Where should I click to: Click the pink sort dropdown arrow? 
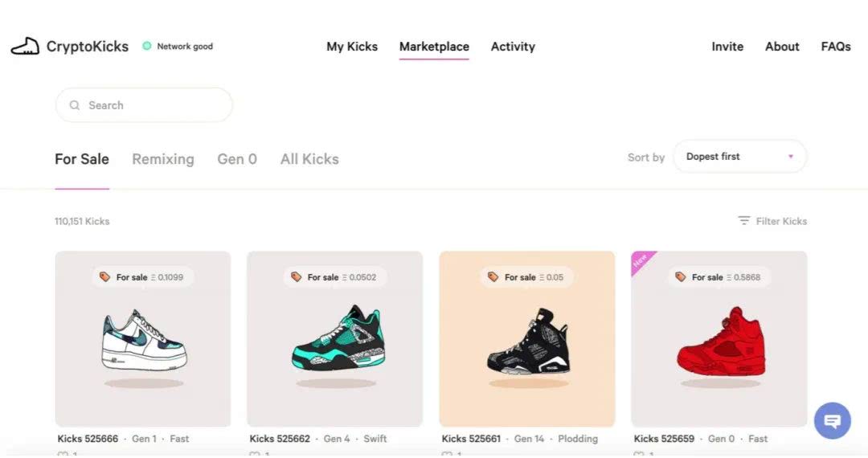791,157
